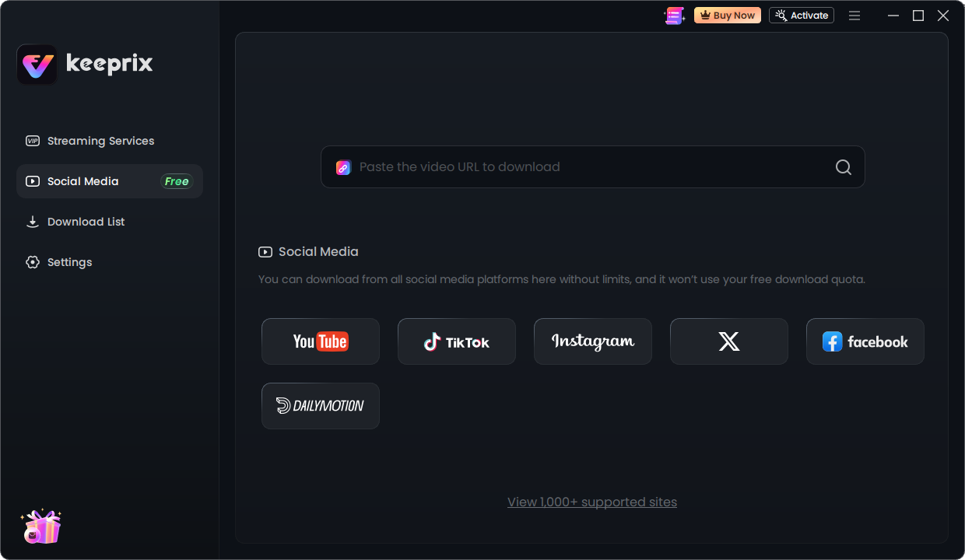Click the play icon beside Social Media heading

pos(265,252)
